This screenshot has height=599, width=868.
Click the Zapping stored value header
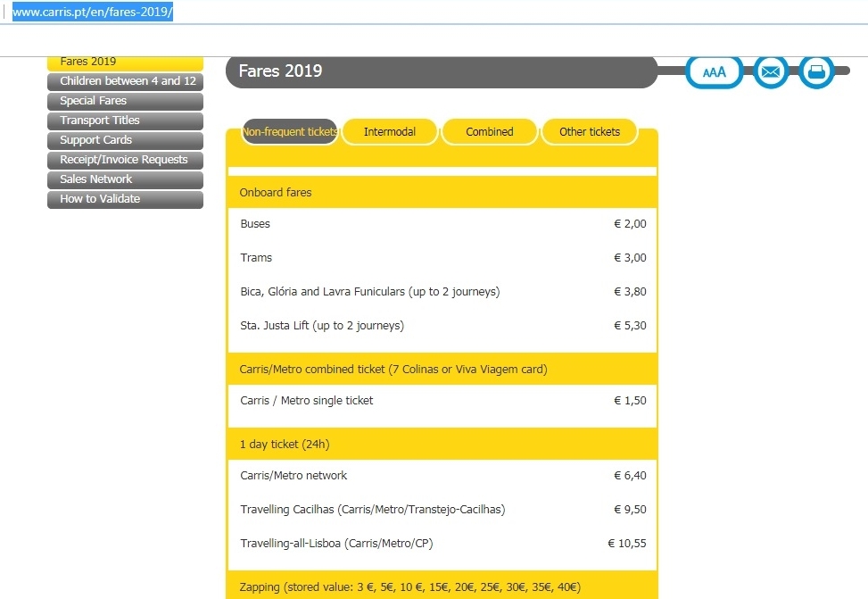coord(442,586)
